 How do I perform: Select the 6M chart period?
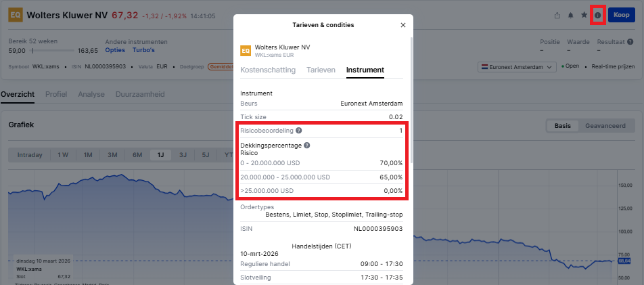coord(137,155)
